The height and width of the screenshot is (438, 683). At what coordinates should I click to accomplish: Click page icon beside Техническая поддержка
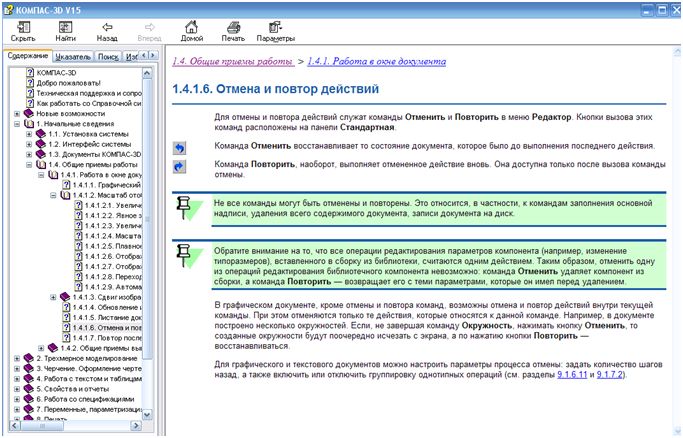30,93
